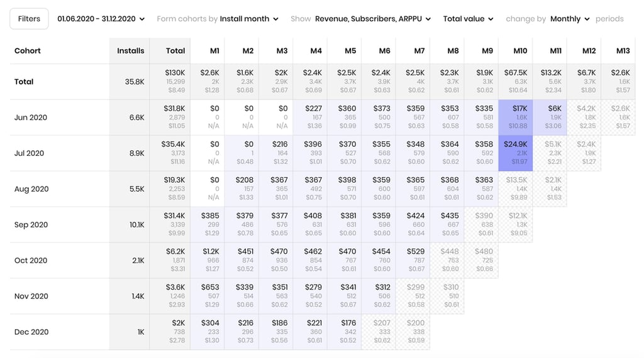Click the Filters button
Screen dimensions: 644x358
29,19
